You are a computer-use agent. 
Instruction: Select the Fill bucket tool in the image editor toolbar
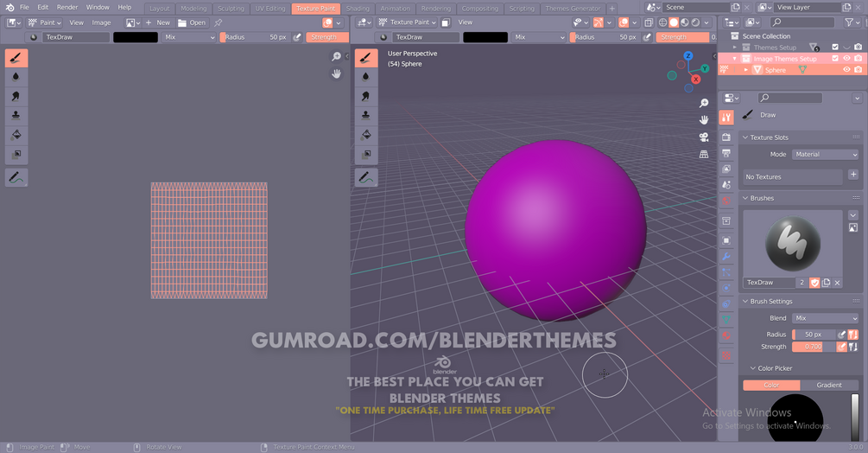pyautogui.click(x=16, y=135)
